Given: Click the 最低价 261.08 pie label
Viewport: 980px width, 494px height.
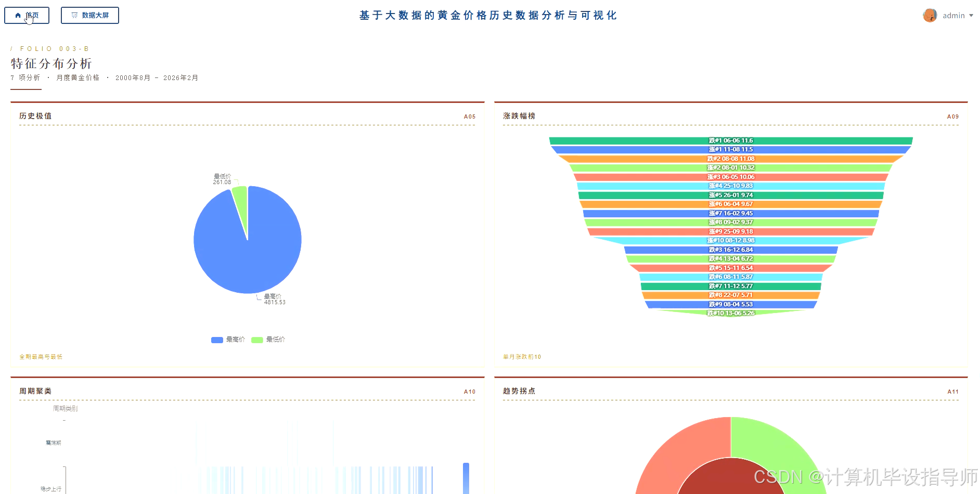Looking at the screenshot, I should click(x=222, y=179).
